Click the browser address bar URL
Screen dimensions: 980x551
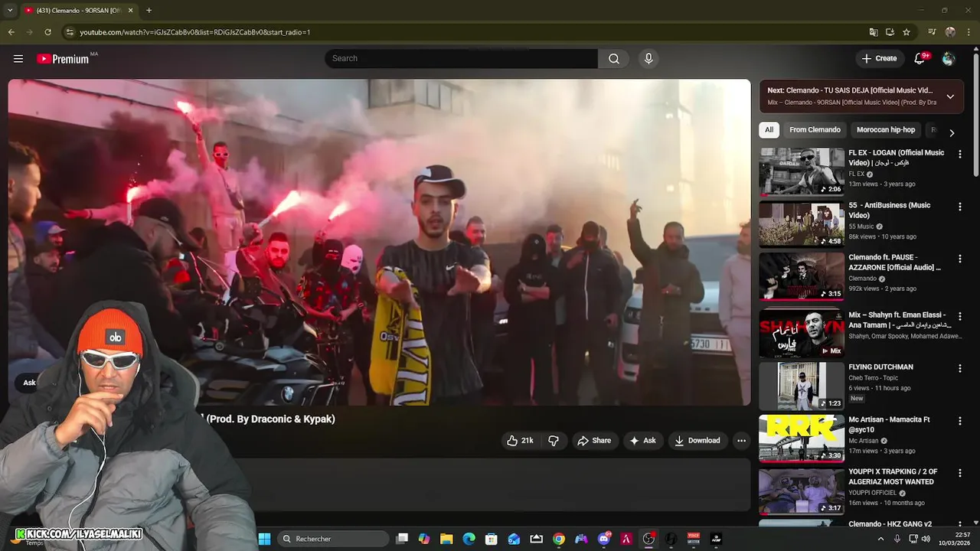[x=194, y=32]
